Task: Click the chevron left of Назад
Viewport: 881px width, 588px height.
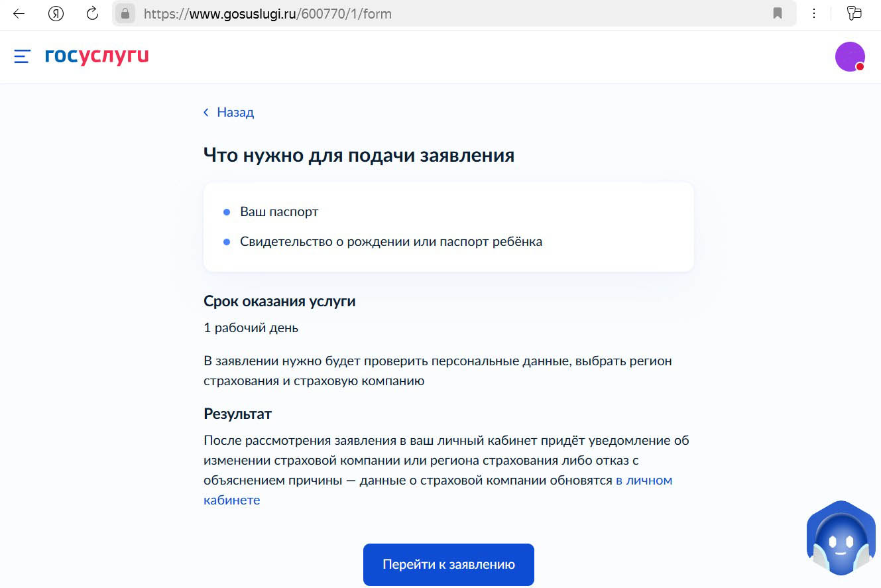Action: pyautogui.click(x=206, y=112)
